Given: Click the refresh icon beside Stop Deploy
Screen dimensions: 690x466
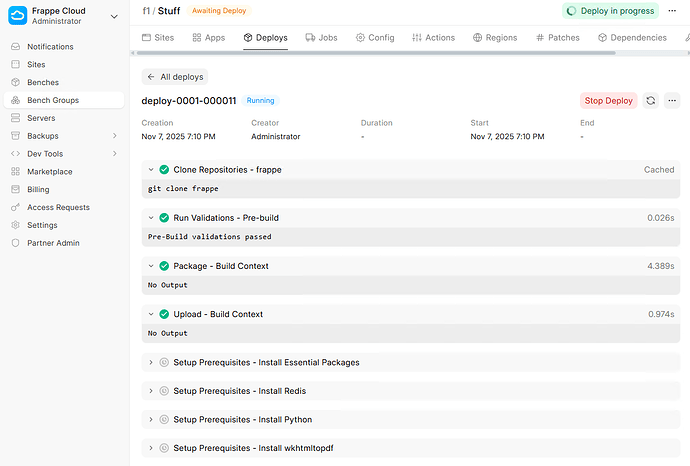Looking at the screenshot, I should [x=651, y=101].
